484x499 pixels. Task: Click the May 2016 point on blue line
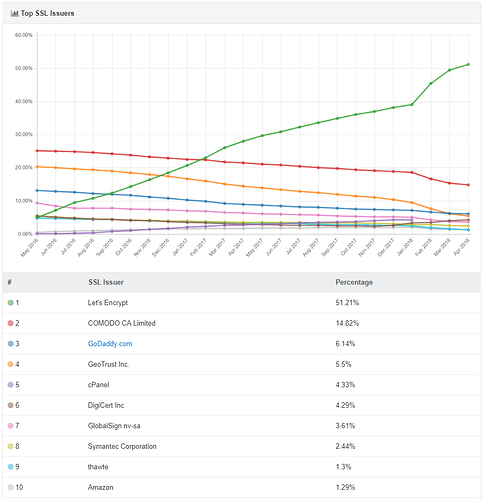(37, 190)
